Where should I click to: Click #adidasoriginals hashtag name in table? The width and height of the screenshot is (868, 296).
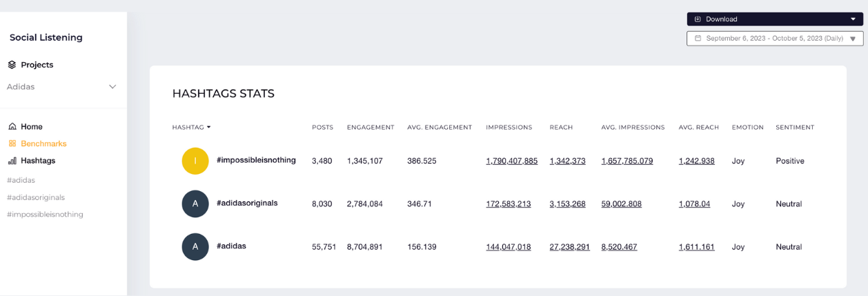point(247,204)
